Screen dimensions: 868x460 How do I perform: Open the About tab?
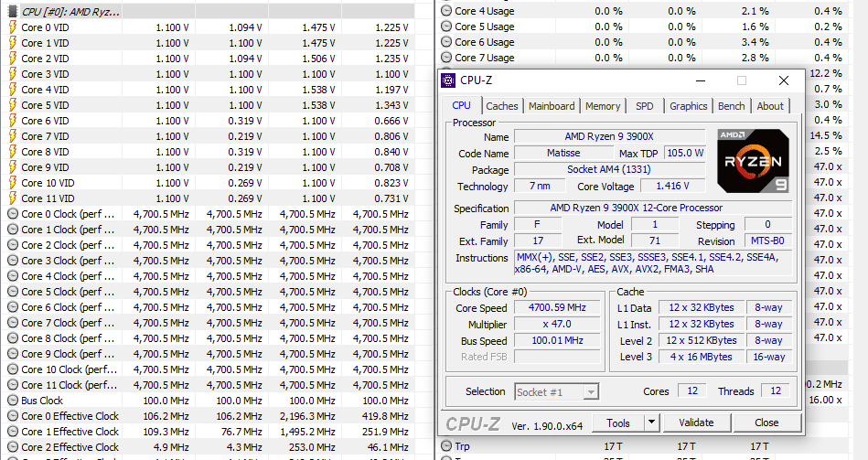pyautogui.click(x=770, y=106)
